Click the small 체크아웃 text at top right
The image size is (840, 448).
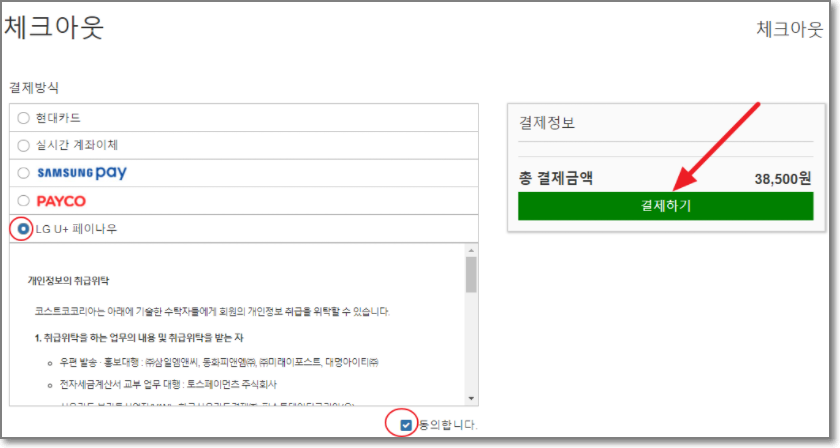click(x=789, y=29)
